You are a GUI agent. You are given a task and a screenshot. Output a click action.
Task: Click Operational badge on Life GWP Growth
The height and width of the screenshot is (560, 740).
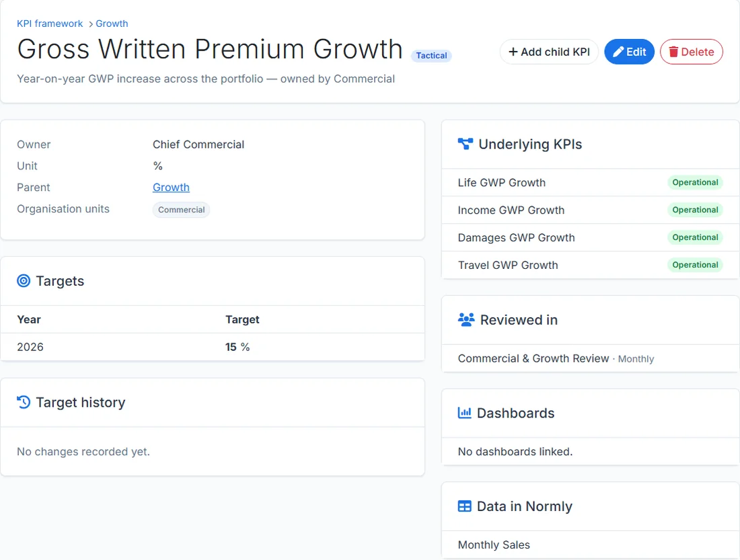point(695,183)
